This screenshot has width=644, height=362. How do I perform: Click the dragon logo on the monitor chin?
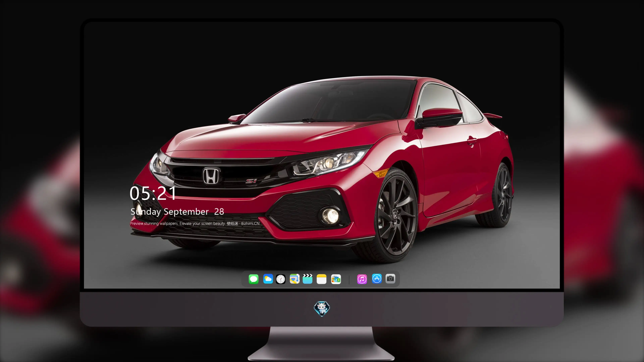click(x=322, y=309)
